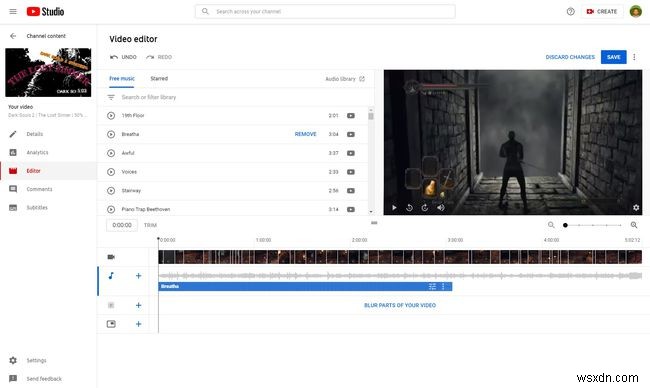Click the search across your channel field

pos(325,12)
